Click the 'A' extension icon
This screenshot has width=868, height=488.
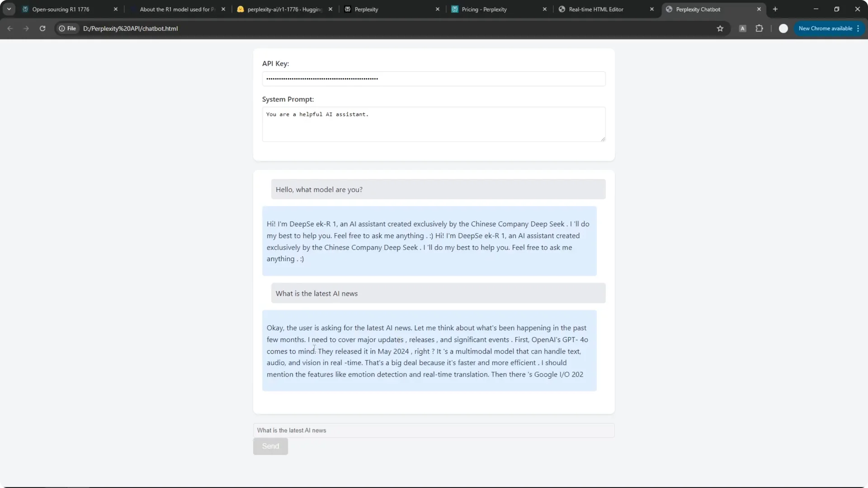click(x=742, y=28)
